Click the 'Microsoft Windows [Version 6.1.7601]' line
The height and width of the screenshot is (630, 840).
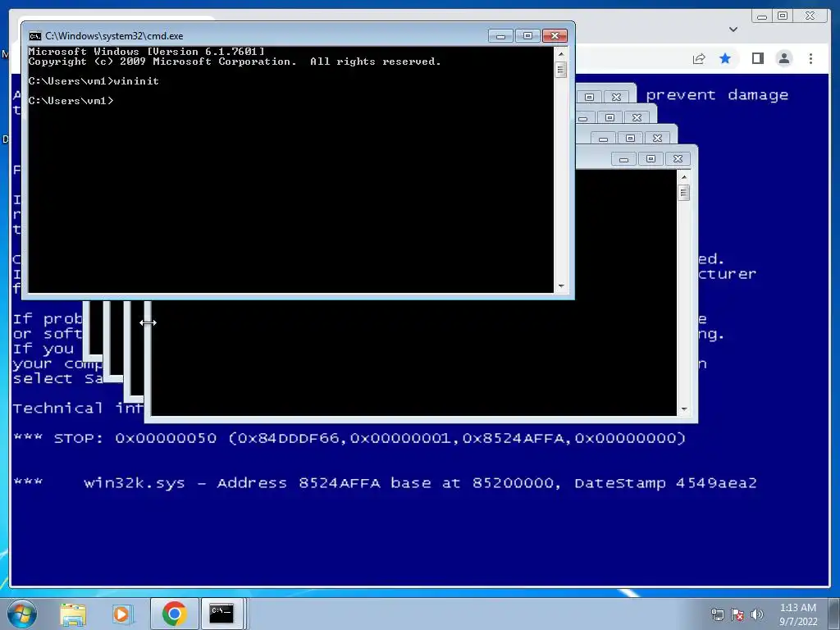146,52
